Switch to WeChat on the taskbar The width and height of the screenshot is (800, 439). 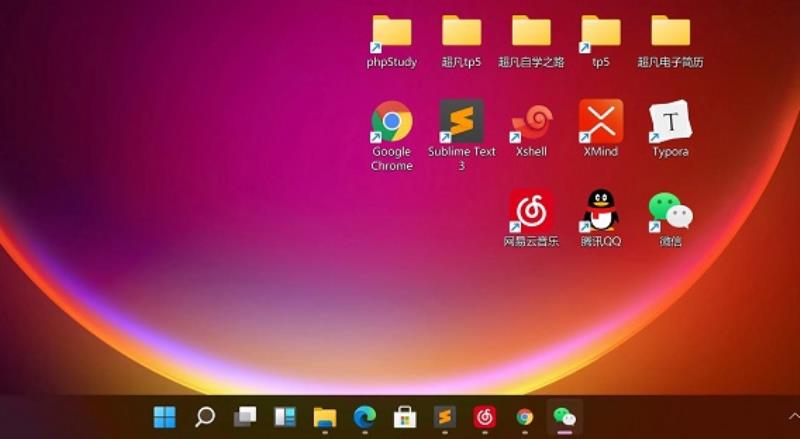[x=565, y=417]
